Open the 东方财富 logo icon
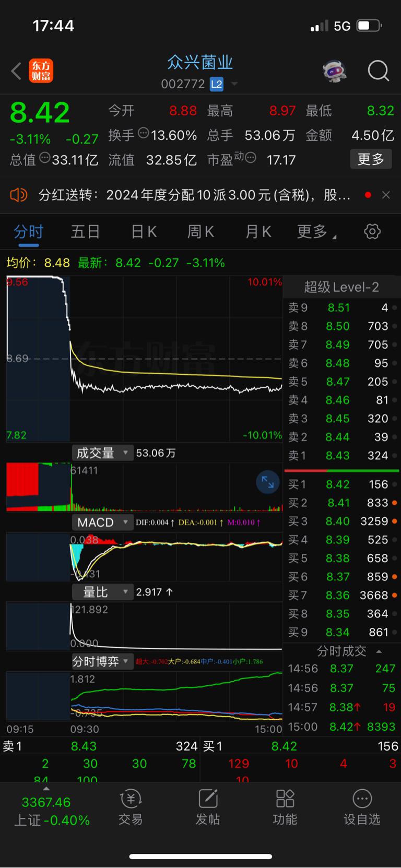Image resolution: width=401 pixels, height=868 pixels. [41, 71]
